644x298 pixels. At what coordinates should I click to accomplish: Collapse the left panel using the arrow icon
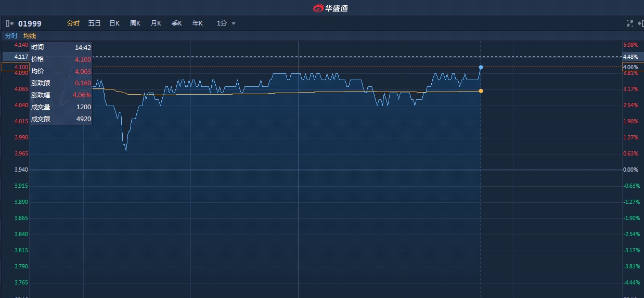point(9,23)
